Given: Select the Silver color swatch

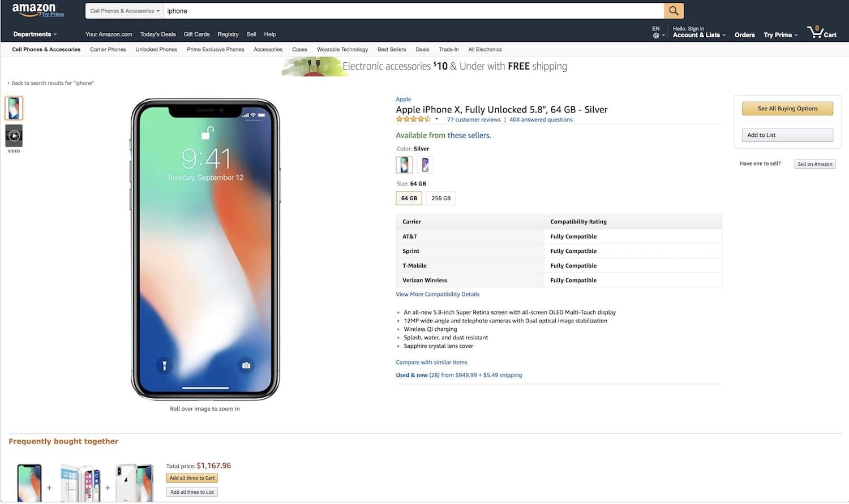Looking at the screenshot, I should point(404,165).
